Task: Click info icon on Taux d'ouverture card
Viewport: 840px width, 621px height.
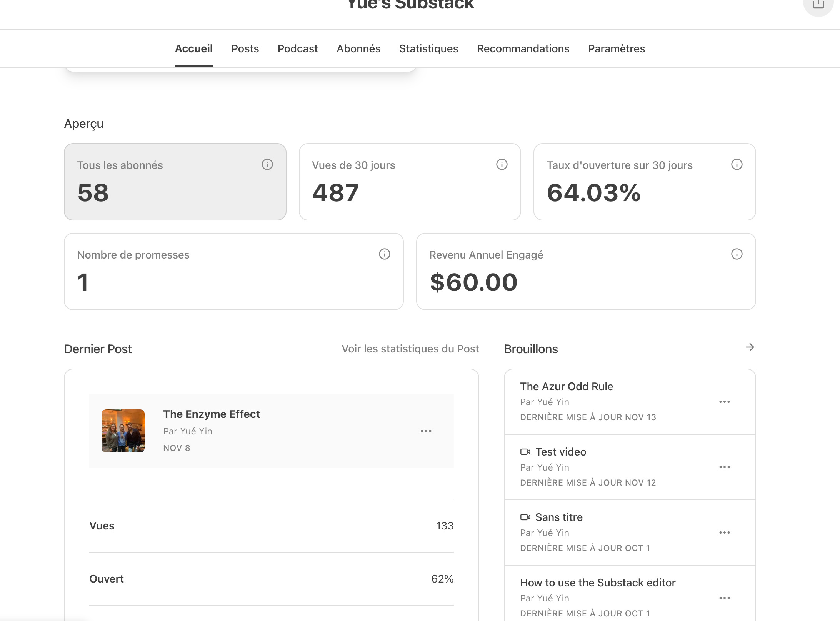Action: click(x=737, y=165)
